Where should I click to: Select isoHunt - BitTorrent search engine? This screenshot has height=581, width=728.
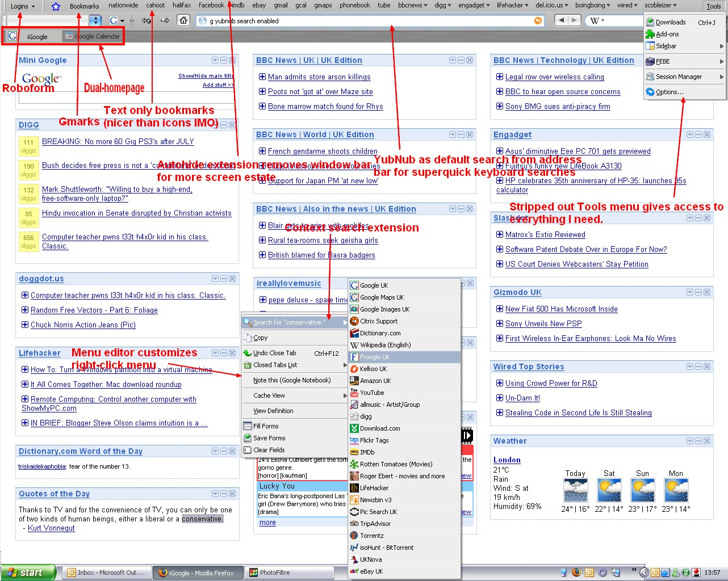tap(404, 548)
